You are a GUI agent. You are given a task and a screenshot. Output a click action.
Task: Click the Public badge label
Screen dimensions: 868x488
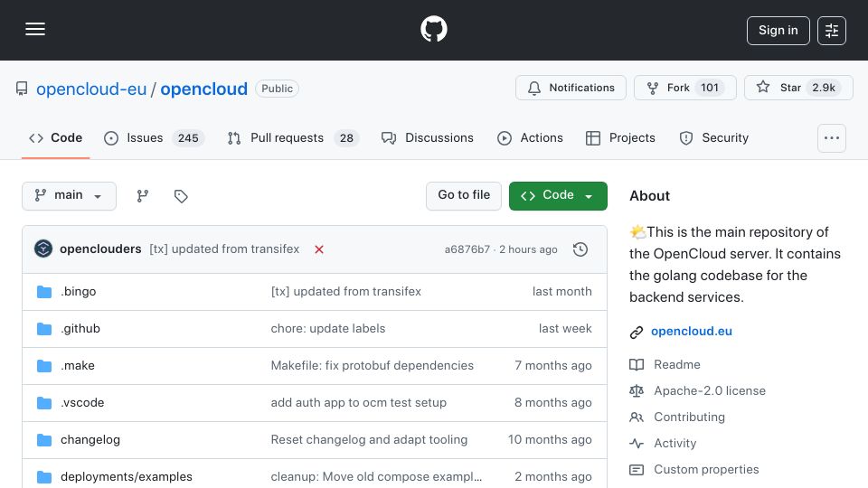coord(277,89)
